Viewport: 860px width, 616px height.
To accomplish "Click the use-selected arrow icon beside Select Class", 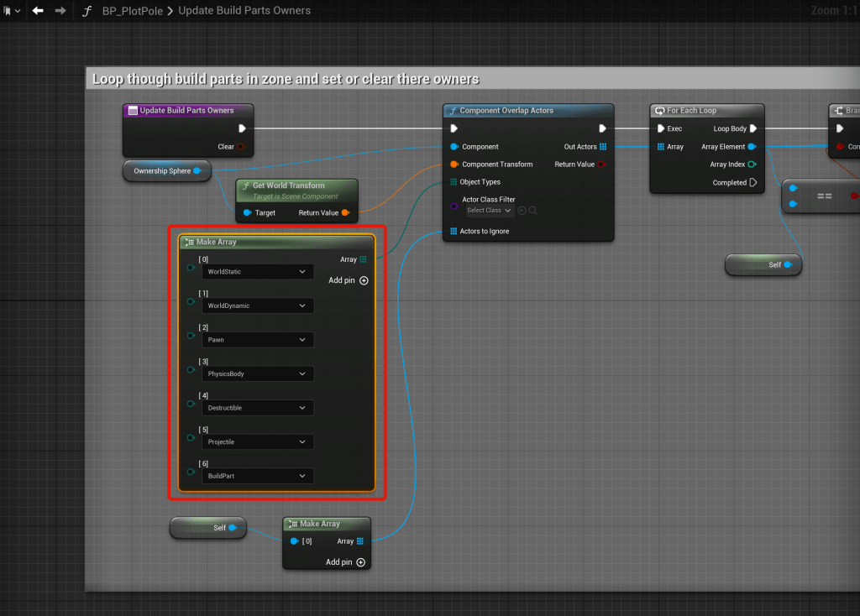I will point(522,211).
